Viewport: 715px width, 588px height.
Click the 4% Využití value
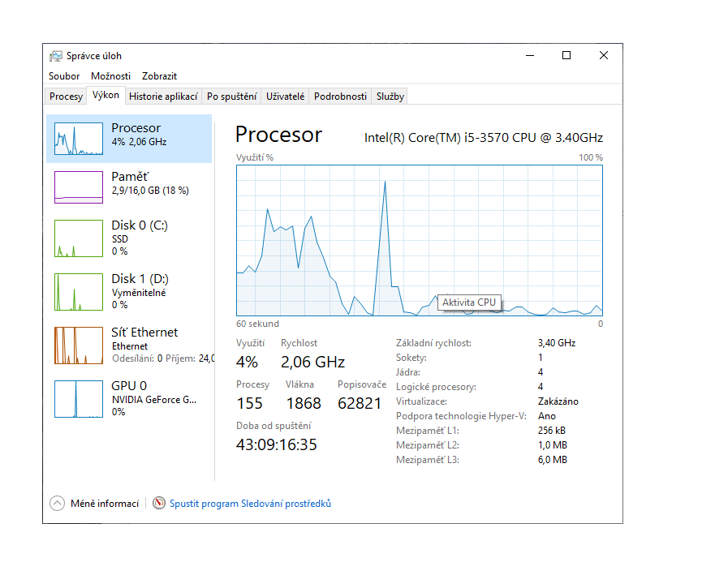pos(247,362)
